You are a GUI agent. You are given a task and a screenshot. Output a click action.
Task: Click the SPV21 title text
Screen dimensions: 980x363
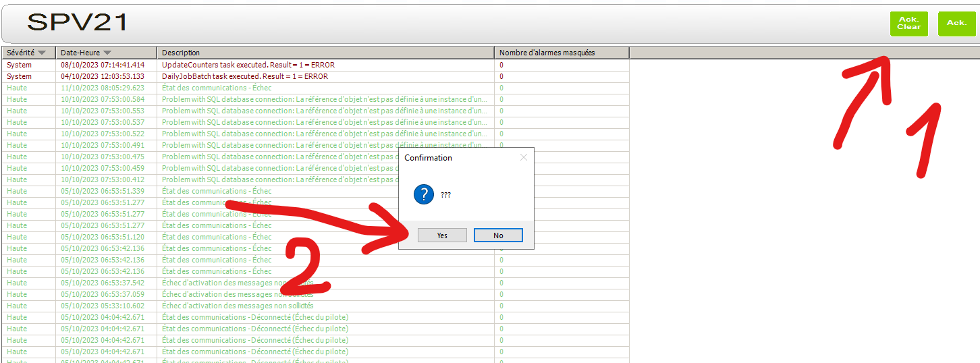(x=77, y=23)
